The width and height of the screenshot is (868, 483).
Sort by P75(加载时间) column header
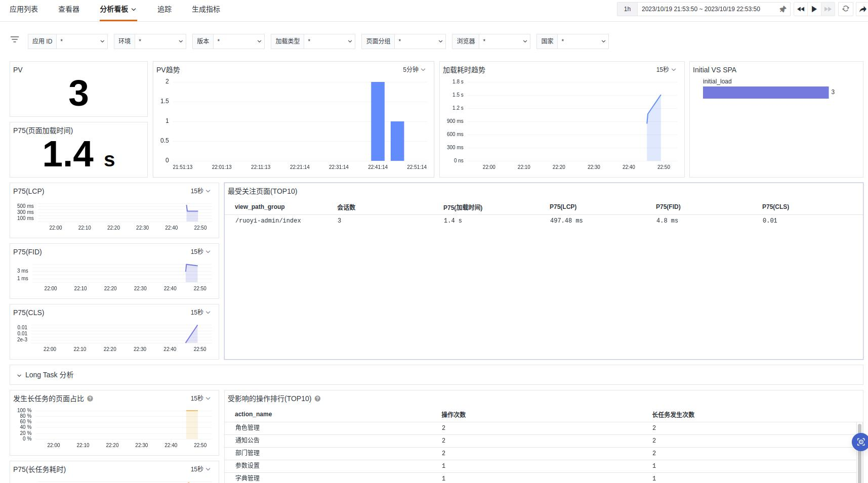pos(463,207)
